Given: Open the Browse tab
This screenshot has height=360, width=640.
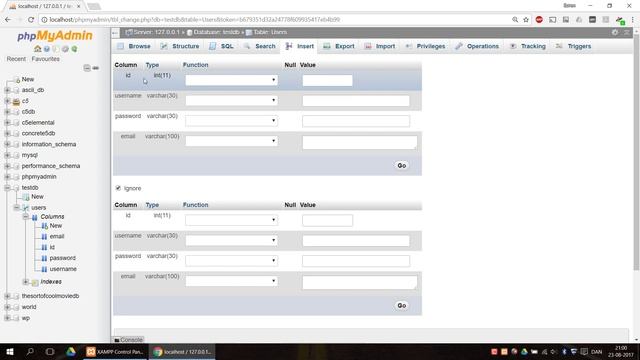Looking at the screenshot, I should click(134, 47).
